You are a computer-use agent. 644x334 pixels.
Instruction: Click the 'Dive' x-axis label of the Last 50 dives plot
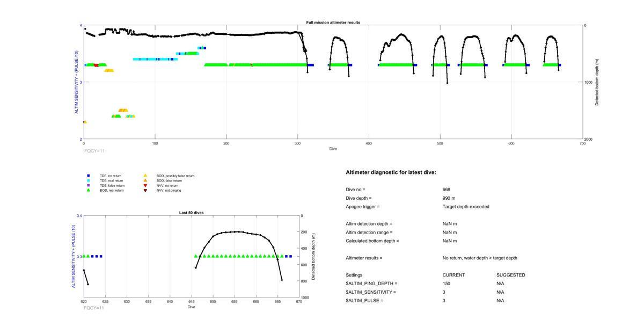(x=191, y=307)
